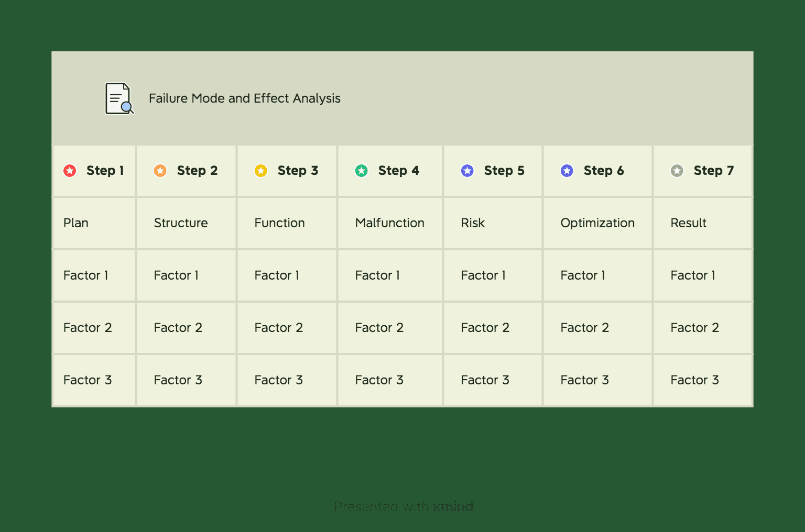
Task: Select the Function cell
Action: coord(287,223)
